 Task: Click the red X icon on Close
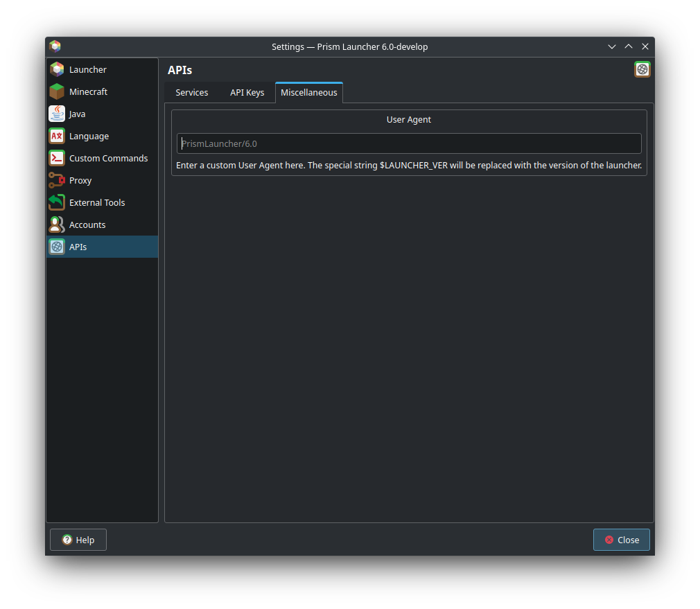coord(609,540)
